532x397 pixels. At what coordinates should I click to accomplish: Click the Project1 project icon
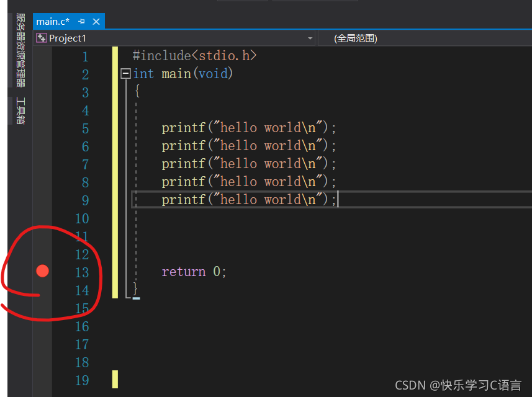click(x=42, y=38)
